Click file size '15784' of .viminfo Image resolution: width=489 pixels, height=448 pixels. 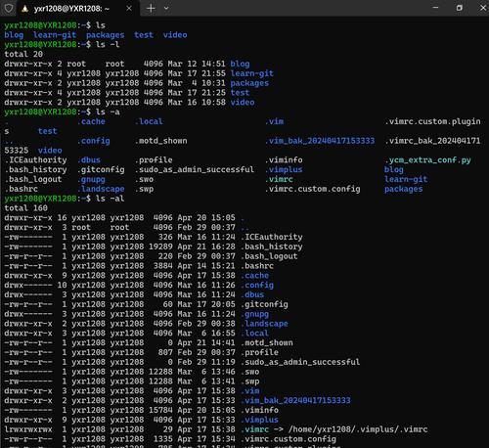[x=160, y=410]
